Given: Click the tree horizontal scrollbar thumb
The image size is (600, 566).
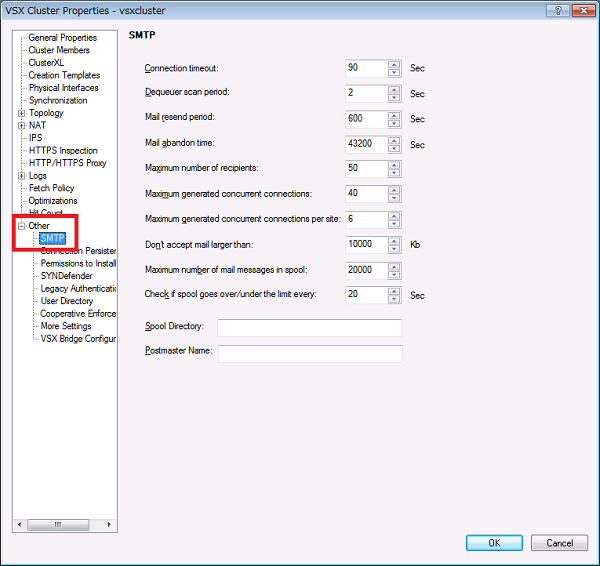Looking at the screenshot, I should pos(58,524).
